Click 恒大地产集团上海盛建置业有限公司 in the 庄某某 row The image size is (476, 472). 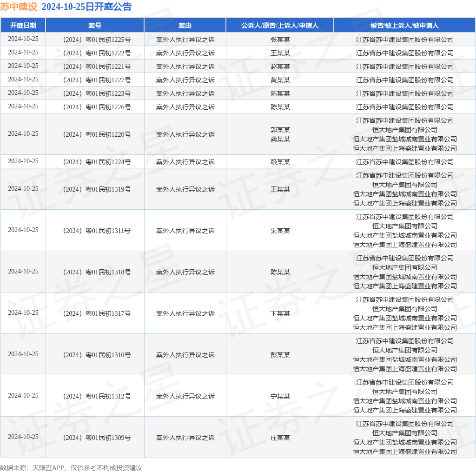(x=405, y=452)
